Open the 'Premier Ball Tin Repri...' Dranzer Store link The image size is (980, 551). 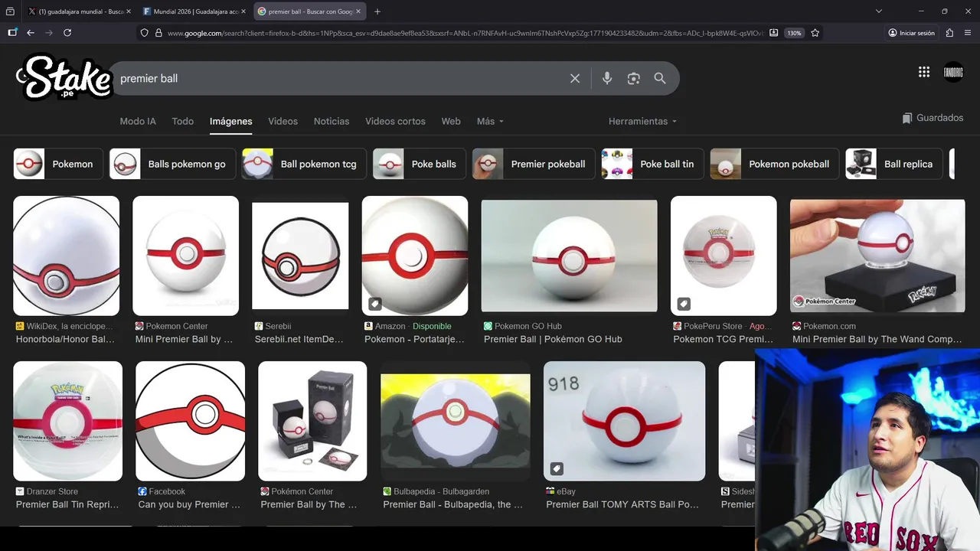pos(67,504)
